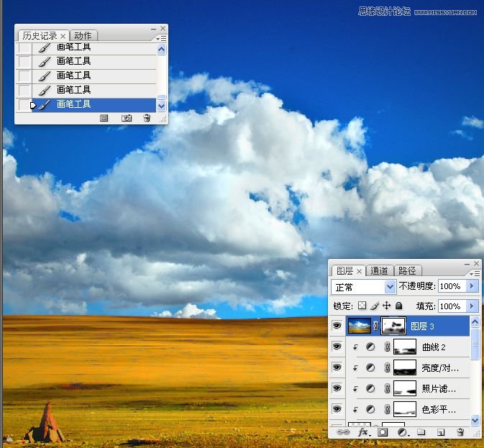Click History panel scroll up arrow
Image resolution: width=484 pixels, height=448 pixels.
point(161,50)
